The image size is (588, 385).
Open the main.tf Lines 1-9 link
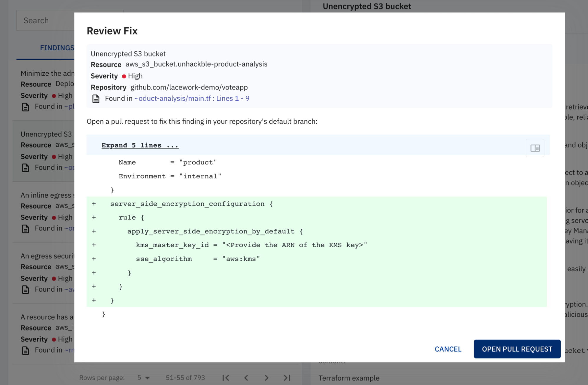(191, 98)
